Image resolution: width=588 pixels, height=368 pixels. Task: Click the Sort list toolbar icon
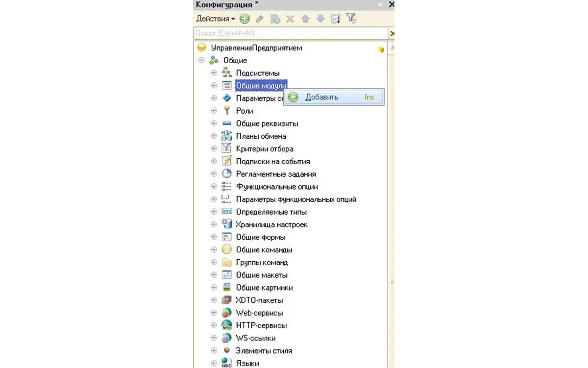click(x=336, y=19)
